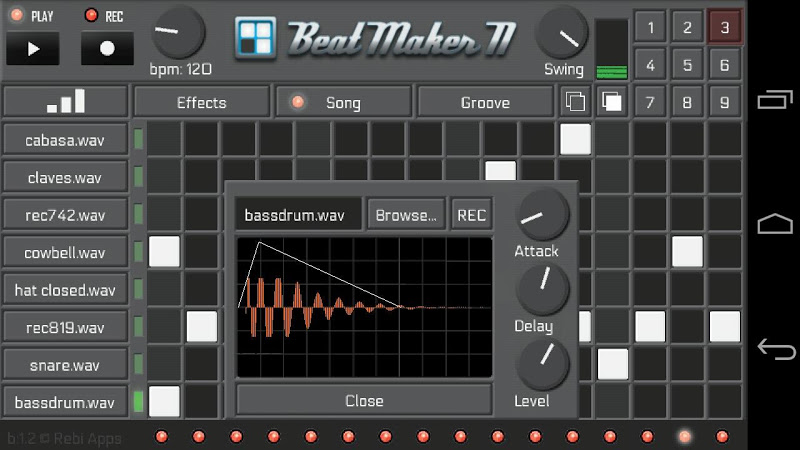Select pattern 7
The height and width of the screenshot is (450, 800).
[651, 102]
